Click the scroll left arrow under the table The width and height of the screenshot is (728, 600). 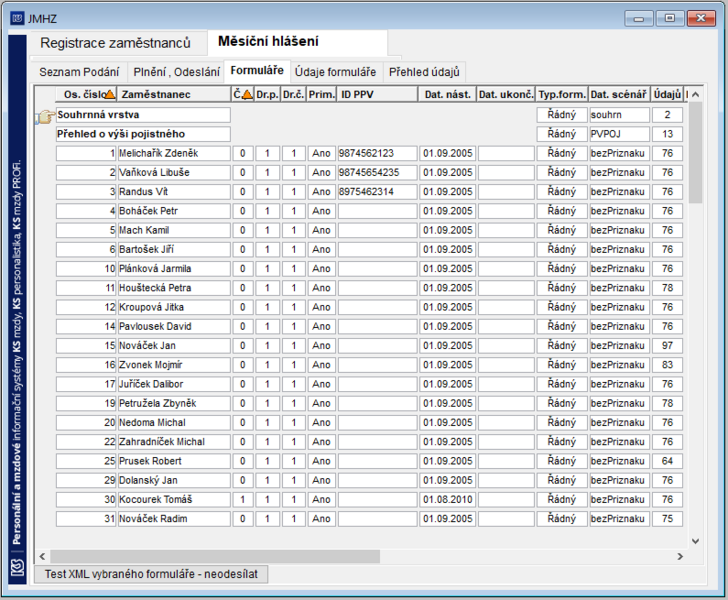pos(42,556)
